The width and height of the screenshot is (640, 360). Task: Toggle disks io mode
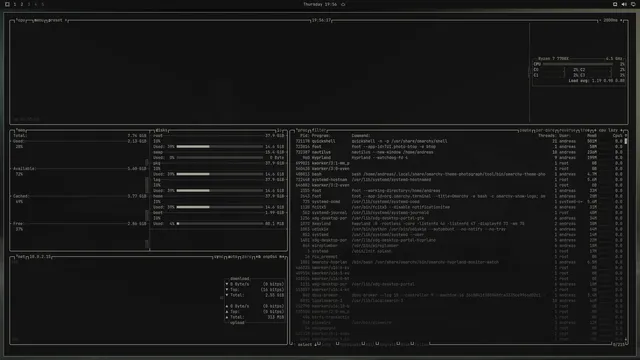[x=280, y=130]
